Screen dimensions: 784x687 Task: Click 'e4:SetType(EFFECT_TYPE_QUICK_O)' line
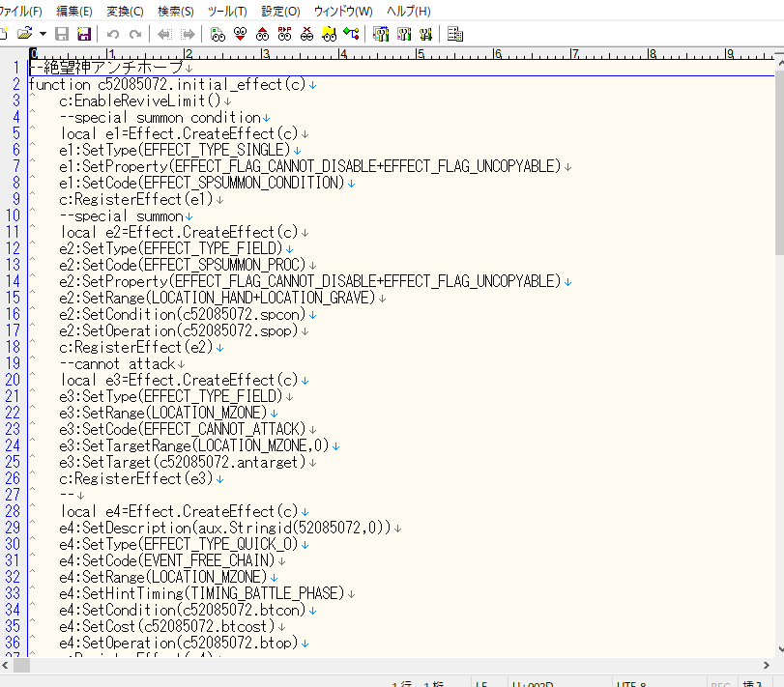click(x=179, y=544)
